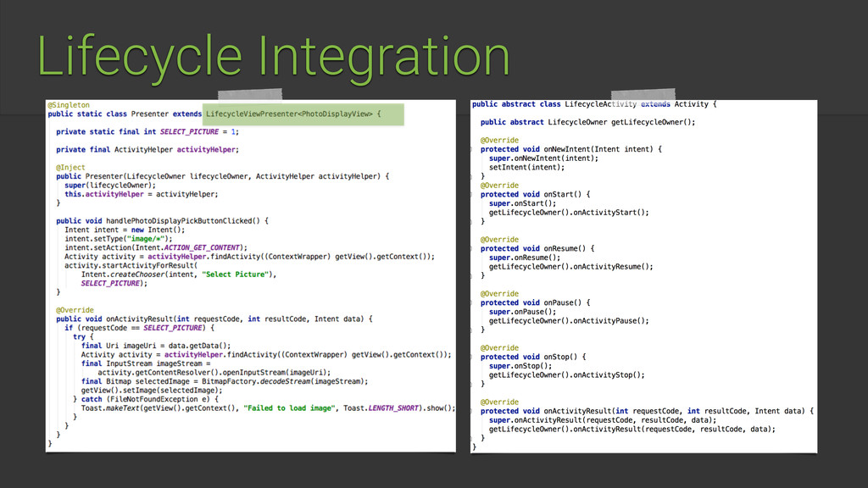Select protected void onStop() signature

pyautogui.click(x=533, y=357)
